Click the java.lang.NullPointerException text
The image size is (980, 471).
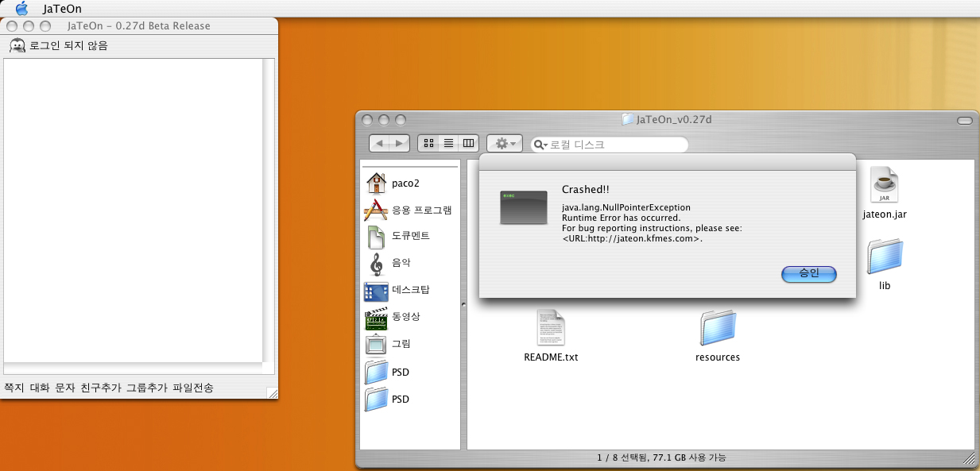coord(626,207)
